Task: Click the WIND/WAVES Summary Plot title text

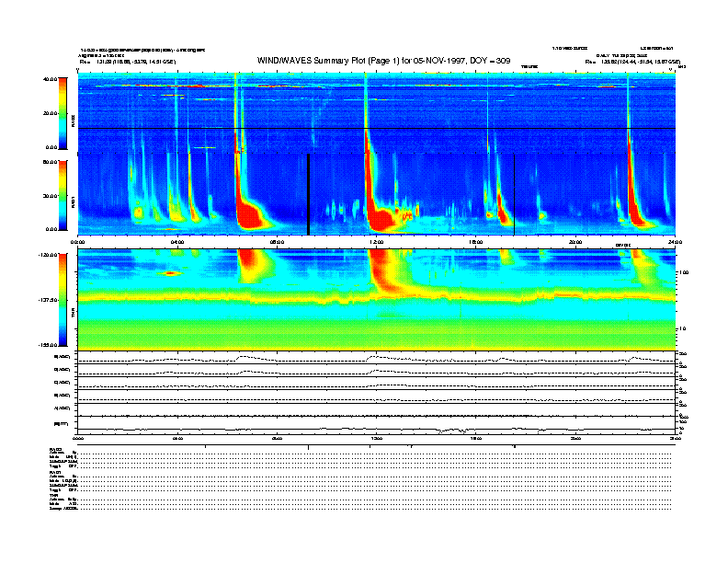Action: point(383,61)
